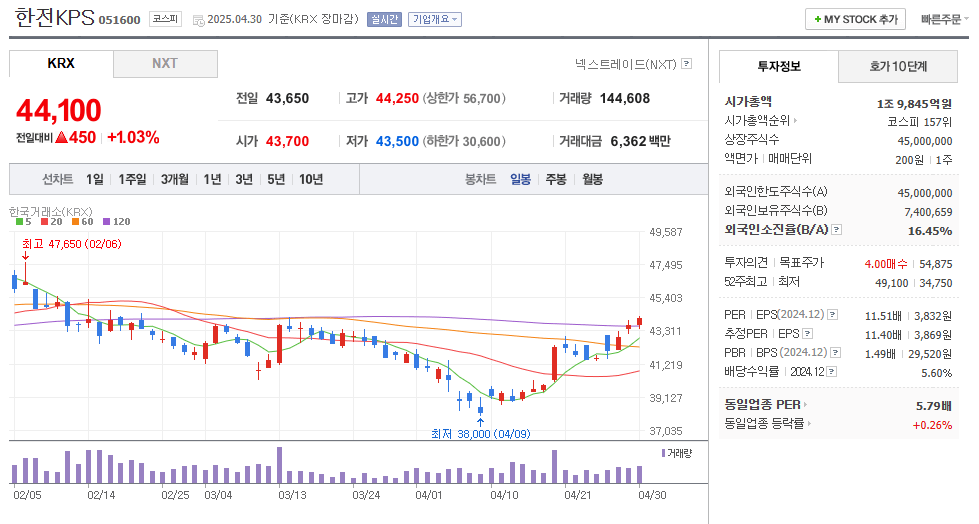Switch to the NXT tab

point(165,64)
